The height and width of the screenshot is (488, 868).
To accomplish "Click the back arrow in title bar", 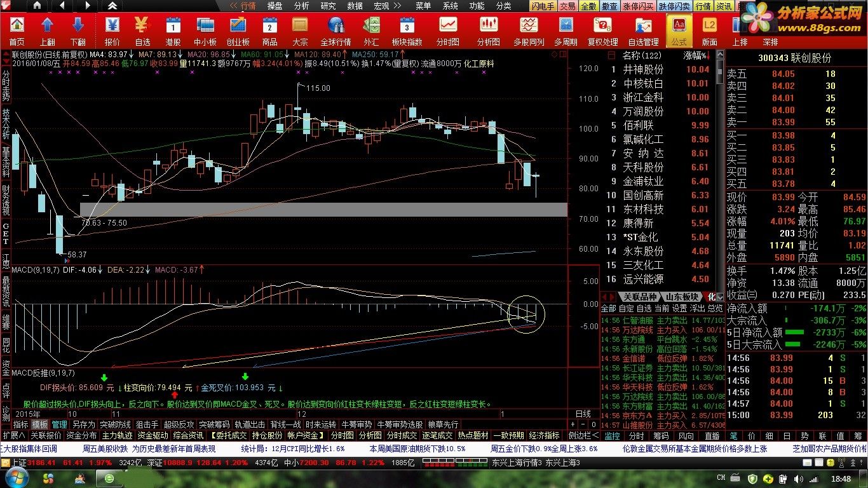I will click(x=62, y=6).
